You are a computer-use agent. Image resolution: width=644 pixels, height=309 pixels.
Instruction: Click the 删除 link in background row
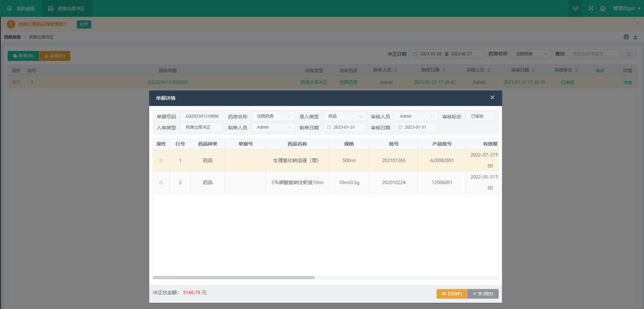point(16,82)
